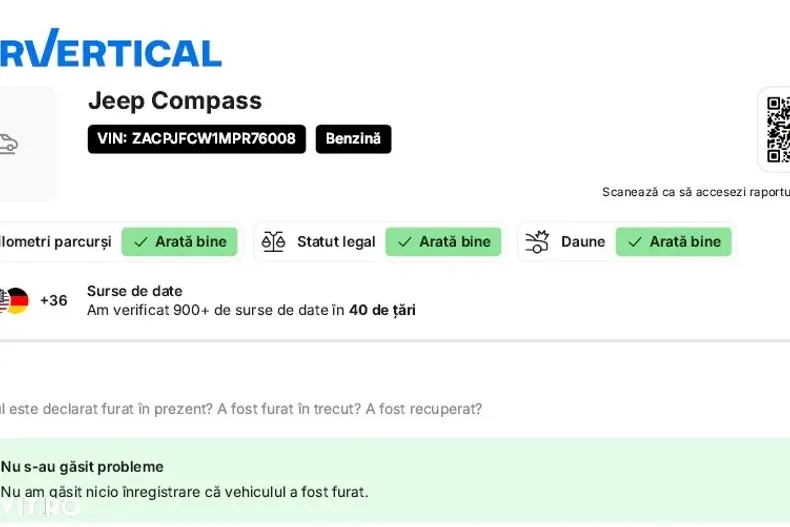Click the Nu s-au găsit probleme message
The width and height of the screenshot is (790, 527).
[82, 467]
